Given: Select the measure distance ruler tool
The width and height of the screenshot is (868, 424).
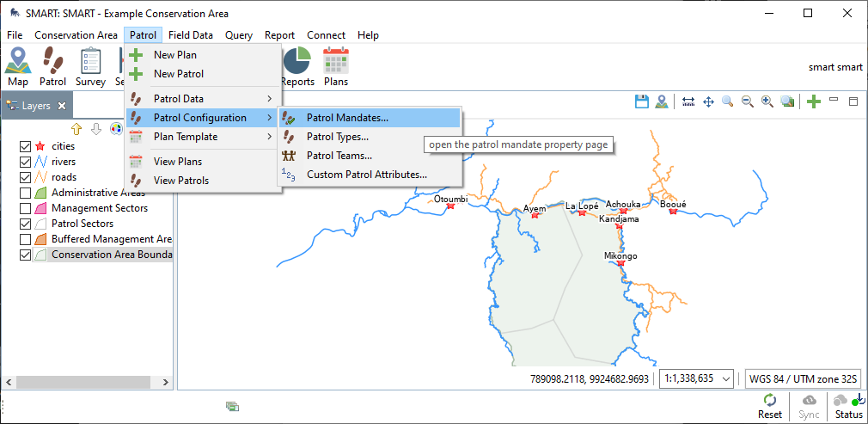Looking at the screenshot, I should coord(688,101).
